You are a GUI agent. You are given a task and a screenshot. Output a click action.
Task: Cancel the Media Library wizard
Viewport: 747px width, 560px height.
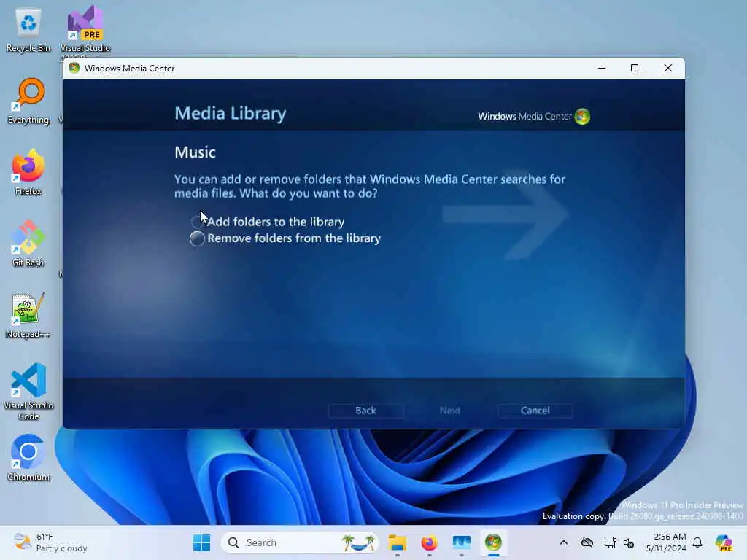click(535, 411)
